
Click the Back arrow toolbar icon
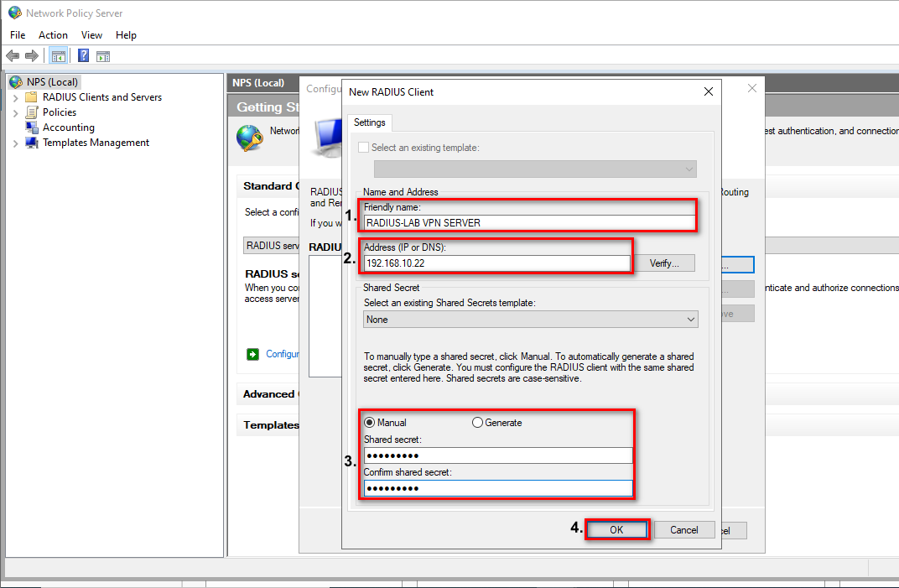click(x=13, y=56)
